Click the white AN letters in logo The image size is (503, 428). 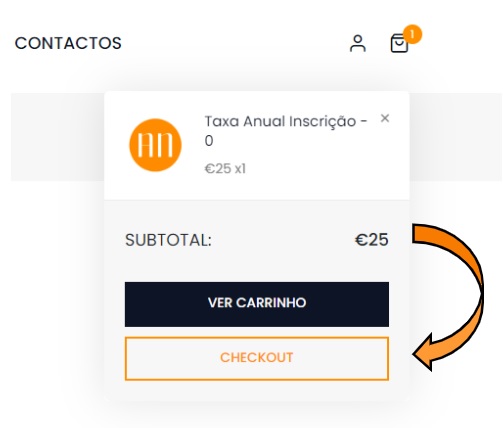pyautogui.click(x=155, y=145)
